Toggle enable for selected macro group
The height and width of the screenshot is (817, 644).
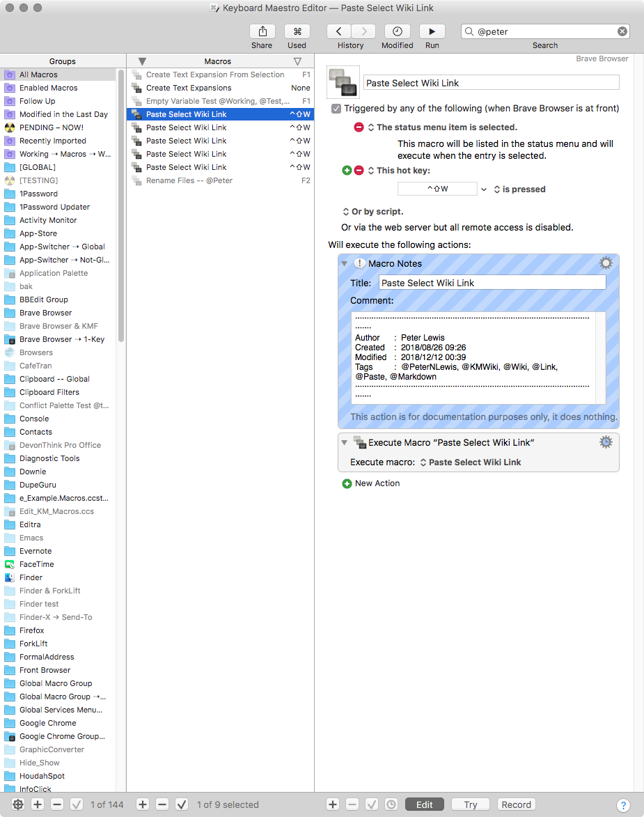[x=77, y=804]
